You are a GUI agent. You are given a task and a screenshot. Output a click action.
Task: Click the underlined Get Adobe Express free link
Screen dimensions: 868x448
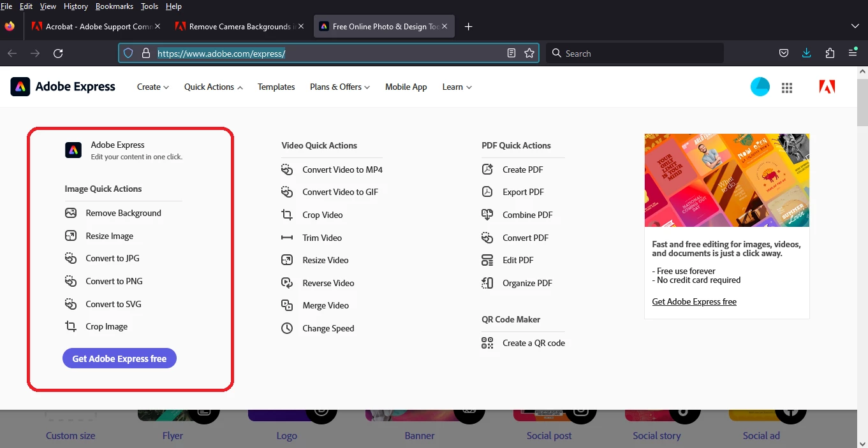[694, 301]
